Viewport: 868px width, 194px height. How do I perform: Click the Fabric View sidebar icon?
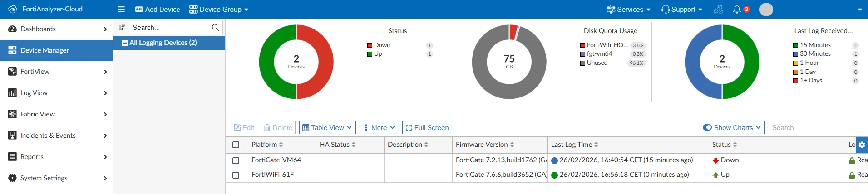(x=12, y=114)
